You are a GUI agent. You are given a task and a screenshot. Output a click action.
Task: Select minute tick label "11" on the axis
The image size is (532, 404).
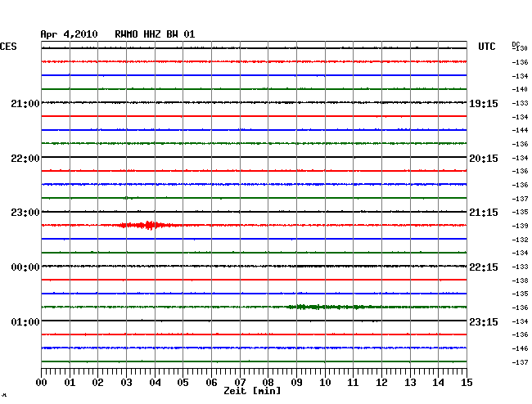[353, 382]
